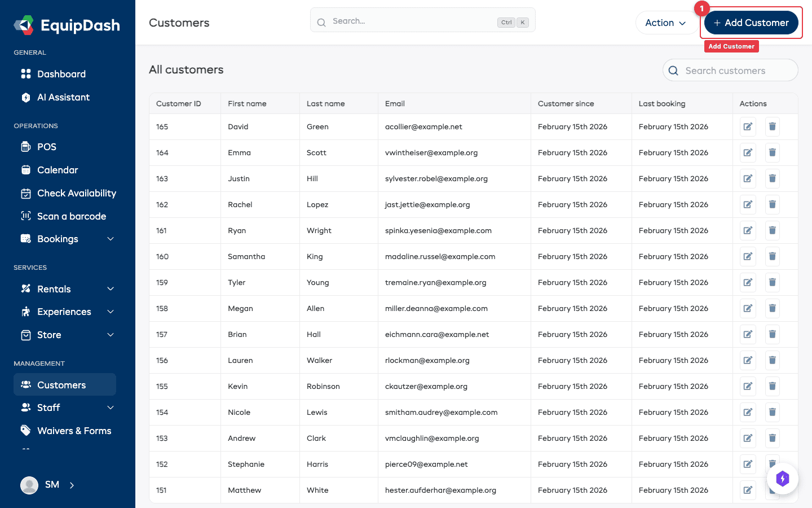
Task: Click edit icon for Rachel Lopez row
Action: click(748, 204)
